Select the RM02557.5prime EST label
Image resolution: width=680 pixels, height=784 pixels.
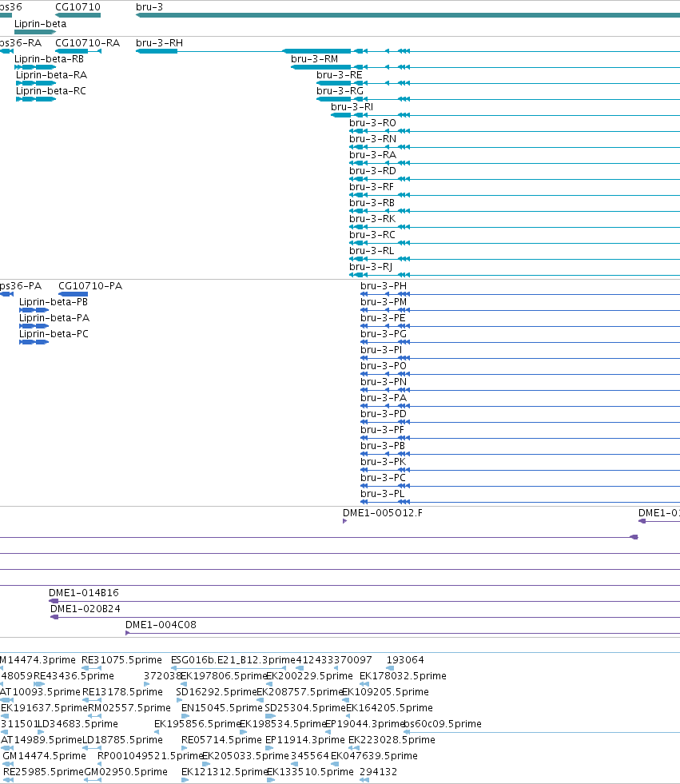point(129,708)
